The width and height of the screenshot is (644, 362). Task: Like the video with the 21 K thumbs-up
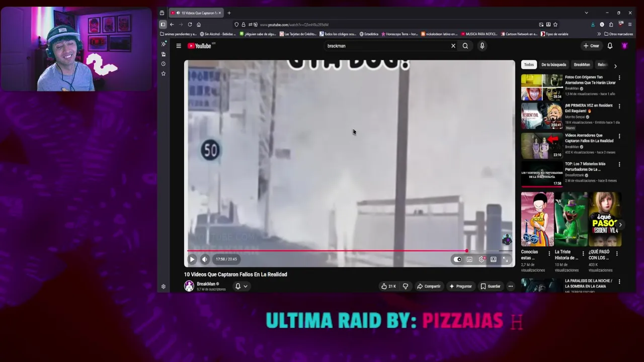coord(388,286)
